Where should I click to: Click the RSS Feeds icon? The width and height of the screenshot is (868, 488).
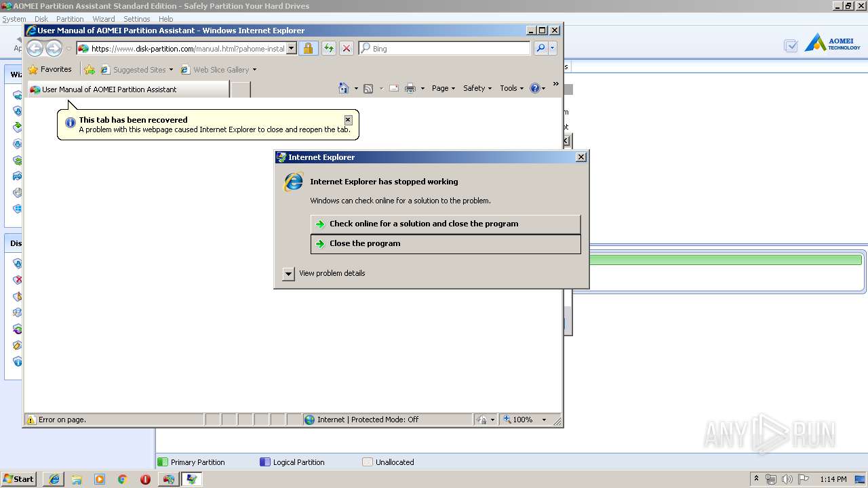pos(368,88)
